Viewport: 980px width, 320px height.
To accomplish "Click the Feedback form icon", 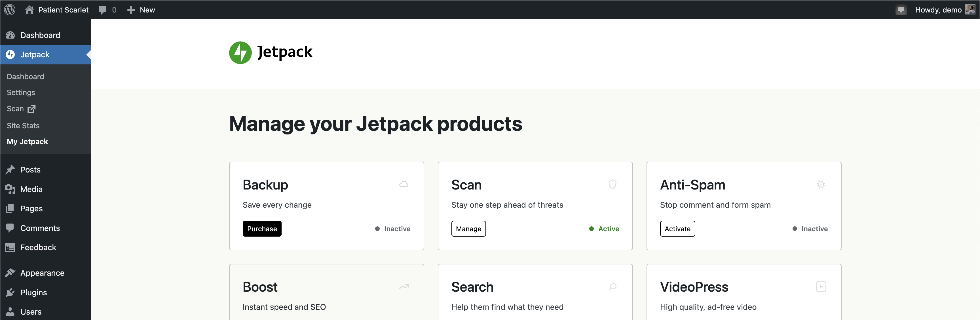I will click(10, 247).
